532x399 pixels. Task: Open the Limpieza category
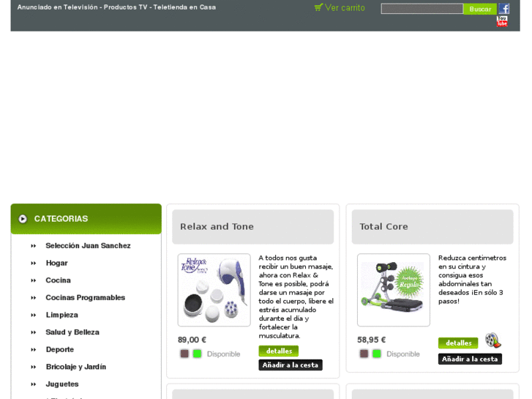click(x=62, y=315)
